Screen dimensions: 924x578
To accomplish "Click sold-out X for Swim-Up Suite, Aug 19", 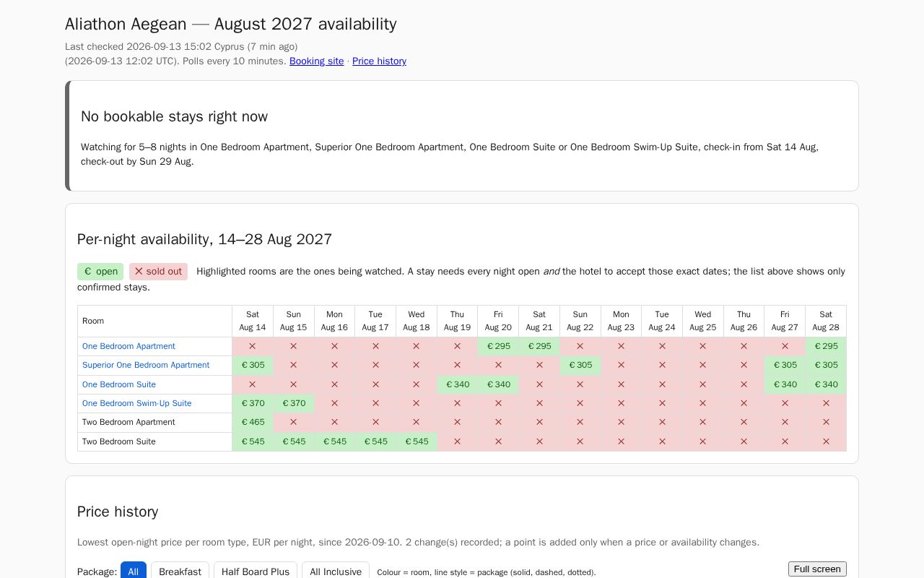I will click(458, 403).
